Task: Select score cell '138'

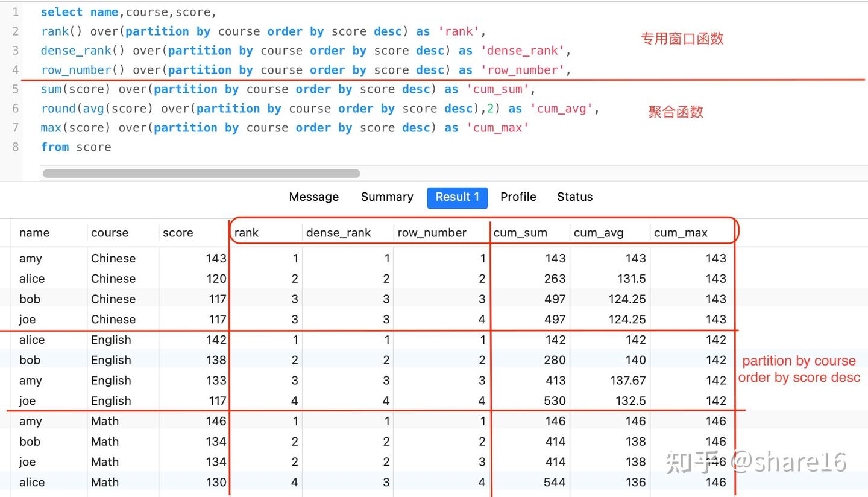Action: coord(216,360)
